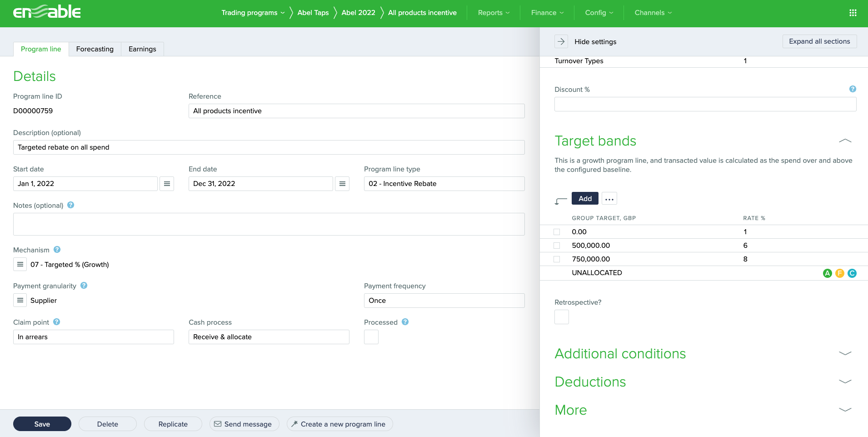Open the apps grid icon
868x437 pixels.
[853, 13]
